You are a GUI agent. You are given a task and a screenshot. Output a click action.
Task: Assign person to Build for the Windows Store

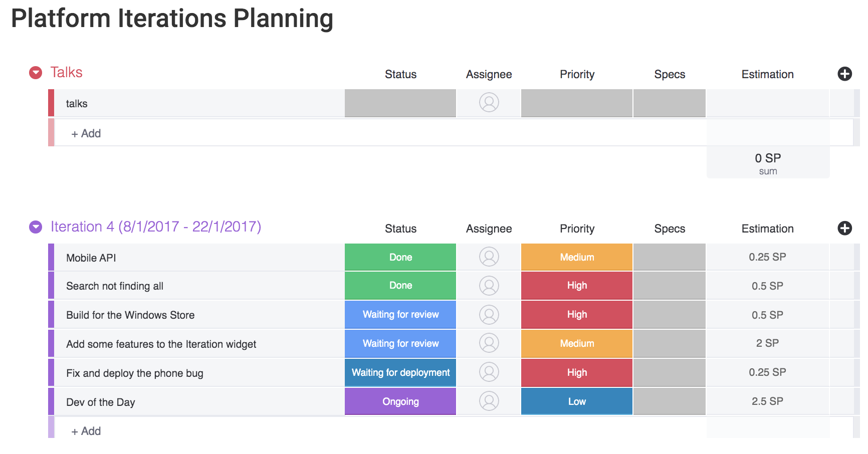tap(489, 315)
